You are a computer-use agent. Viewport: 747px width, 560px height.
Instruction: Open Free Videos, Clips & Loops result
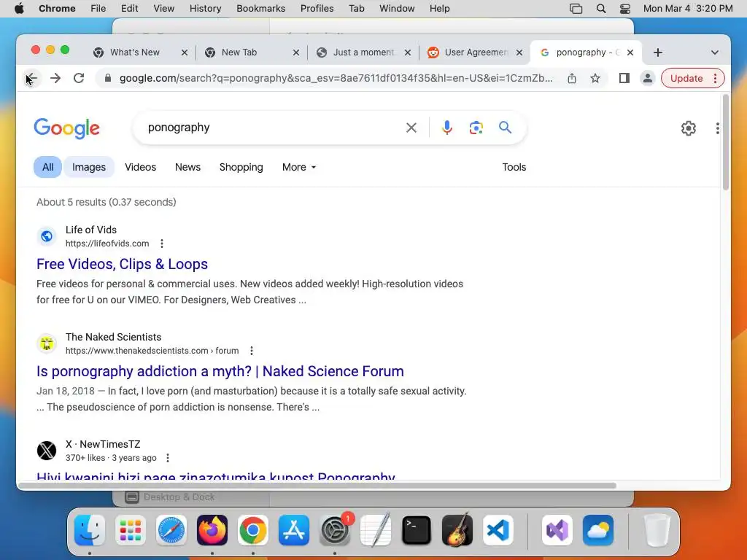pos(123,264)
